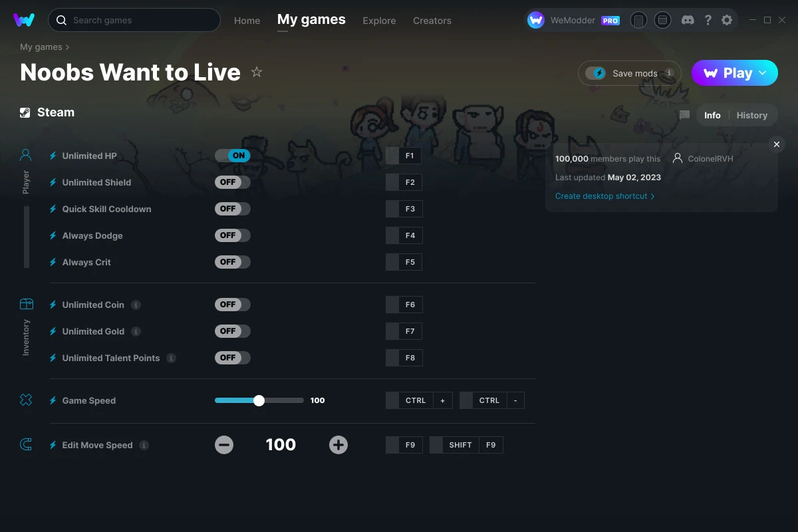Switch to the History tab
The width and height of the screenshot is (798, 532).
(752, 115)
